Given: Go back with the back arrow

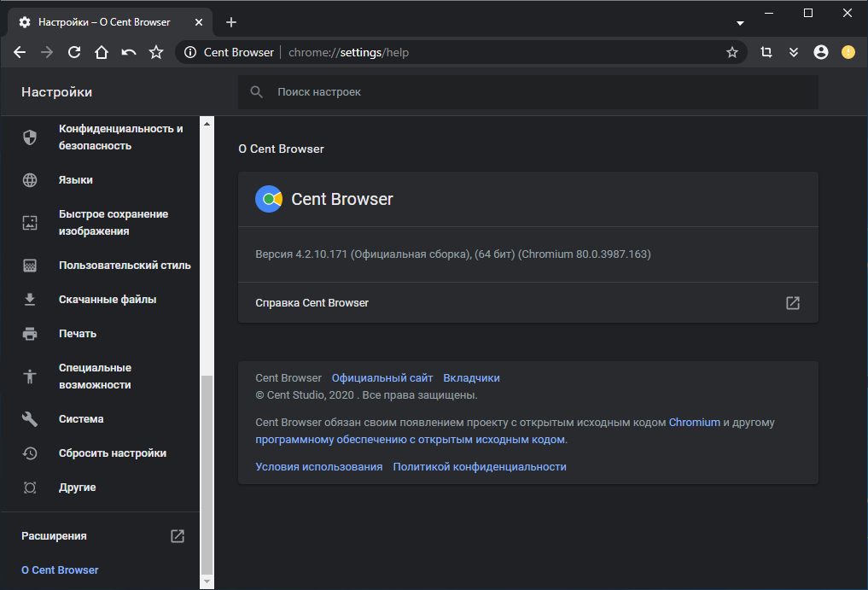Looking at the screenshot, I should coord(20,53).
